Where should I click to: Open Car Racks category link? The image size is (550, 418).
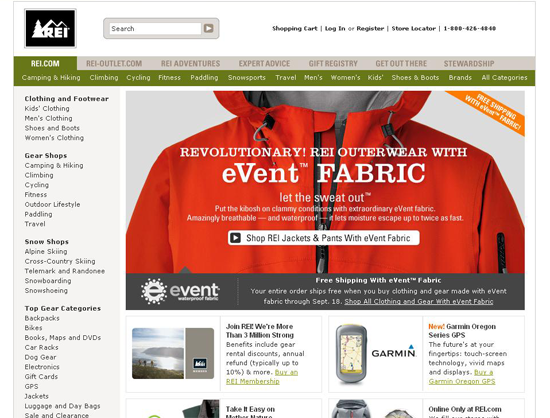point(41,348)
